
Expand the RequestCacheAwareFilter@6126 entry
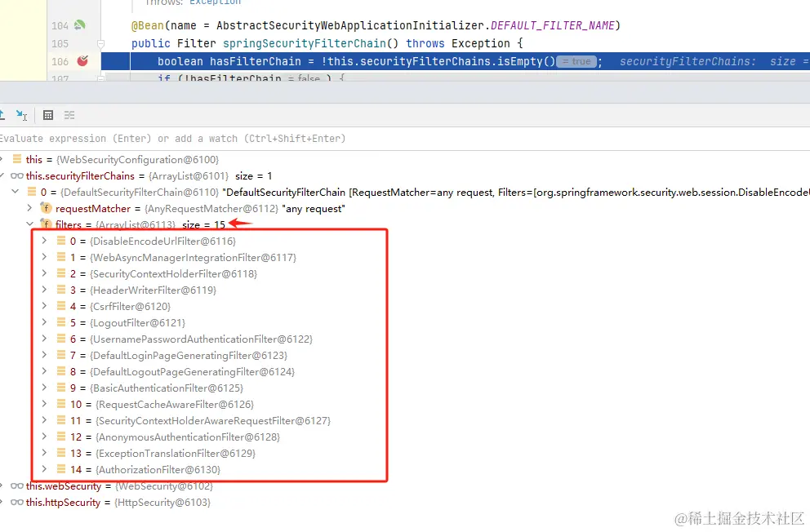[44, 404]
